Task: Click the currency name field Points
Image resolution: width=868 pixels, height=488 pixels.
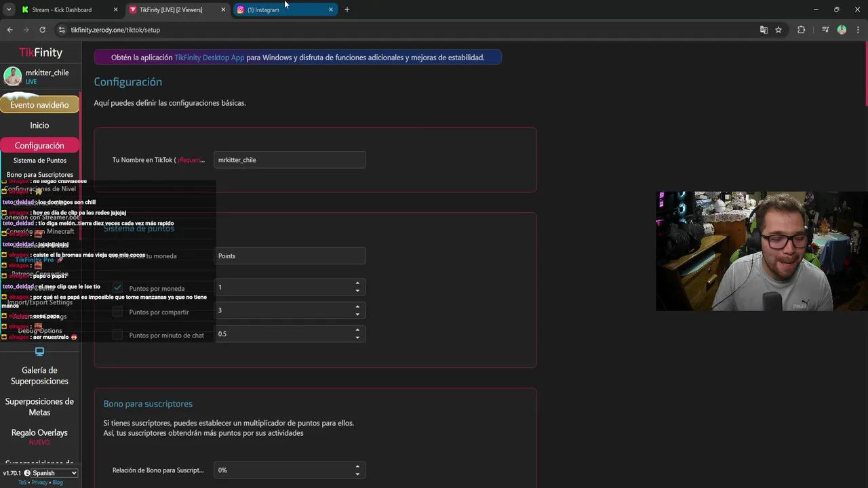Action: coord(290,256)
